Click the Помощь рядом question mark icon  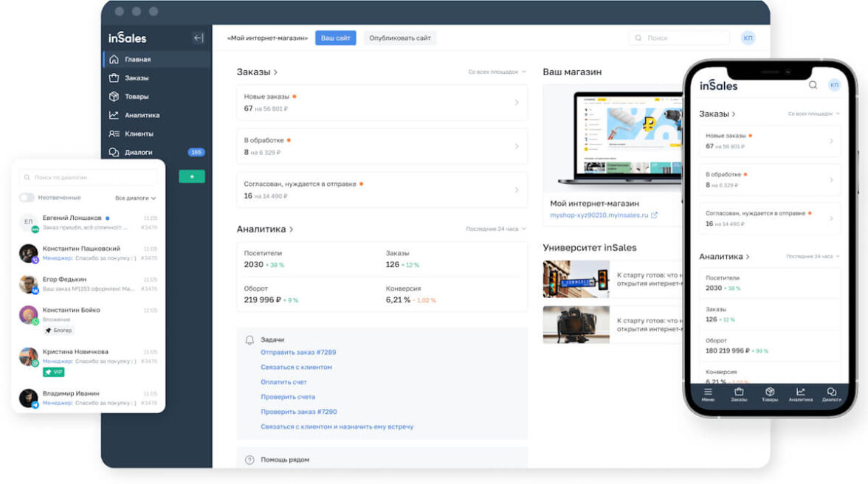click(249, 460)
